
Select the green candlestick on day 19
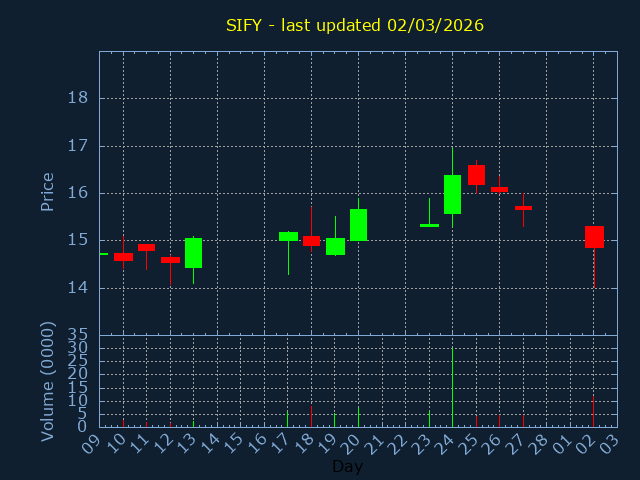coord(335,247)
